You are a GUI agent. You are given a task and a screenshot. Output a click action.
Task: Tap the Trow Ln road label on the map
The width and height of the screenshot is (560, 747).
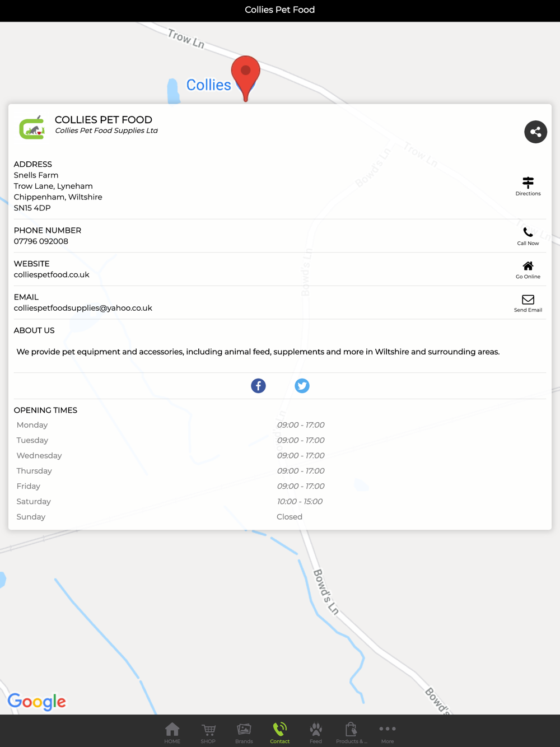coord(186,39)
